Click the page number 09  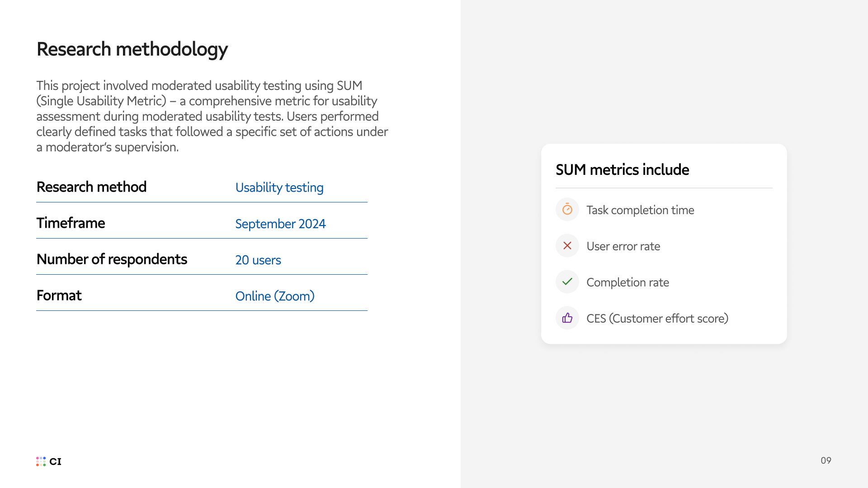tap(826, 460)
